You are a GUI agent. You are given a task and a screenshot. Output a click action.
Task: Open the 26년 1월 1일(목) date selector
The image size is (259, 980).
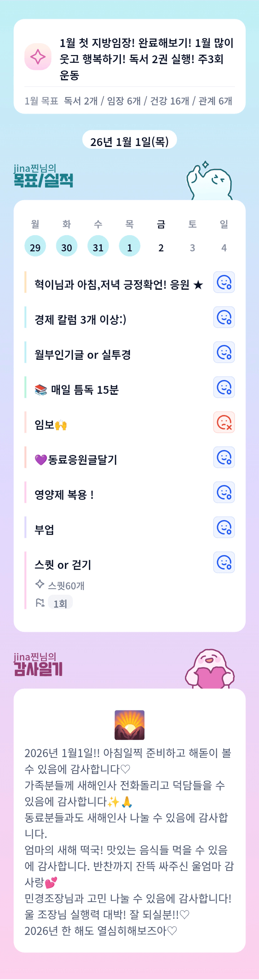tap(130, 141)
